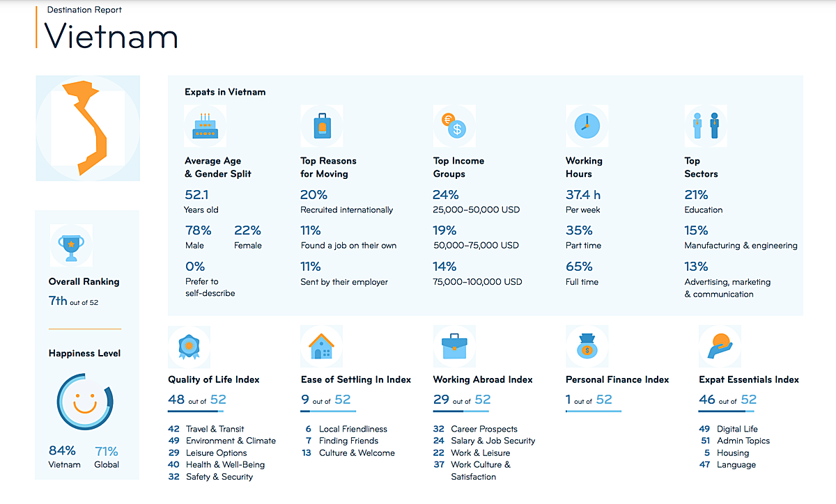
Task: Click the Local Friendliness ranking row
Action: pyautogui.click(x=346, y=429)
